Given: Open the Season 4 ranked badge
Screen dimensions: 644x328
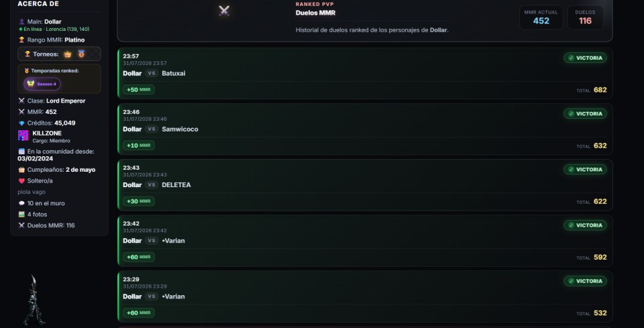Looking at the screenshot, I should pyautogui.click(x=42, y=84).
